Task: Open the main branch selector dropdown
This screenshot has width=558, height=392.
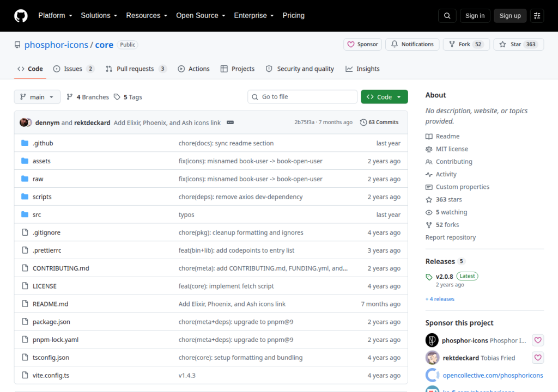Action: (x=37, y=97)
